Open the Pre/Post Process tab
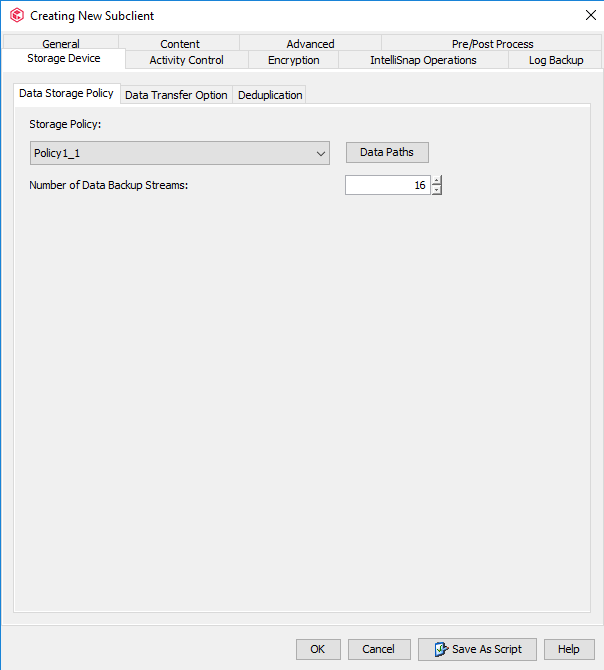 pyautogui.click(x=492, y=44)
